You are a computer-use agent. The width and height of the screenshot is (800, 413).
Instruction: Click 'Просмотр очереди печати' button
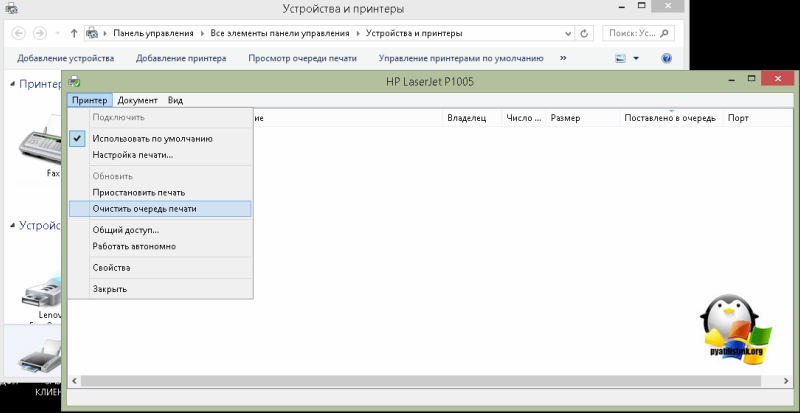tap(301, 59)
